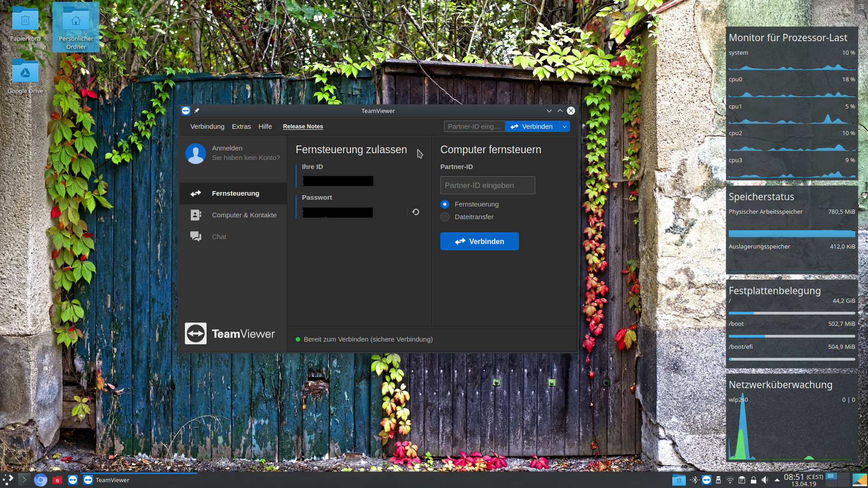Click the redacted Ihre ID value
868x488 pixels.
(338, 181)
